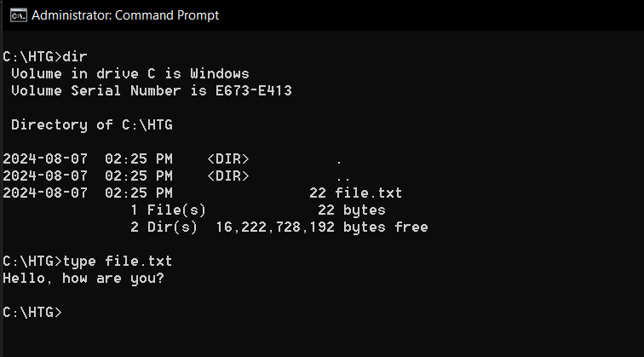Click the "16,222,728,192 bytes free" text
The width and height of the screenshot is (644, 357).
tap(321, 227)
